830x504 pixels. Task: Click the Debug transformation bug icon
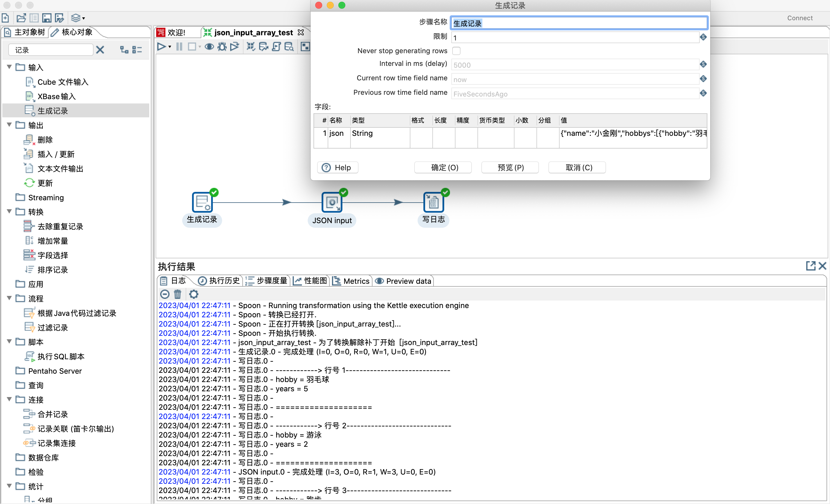point(222,47)
